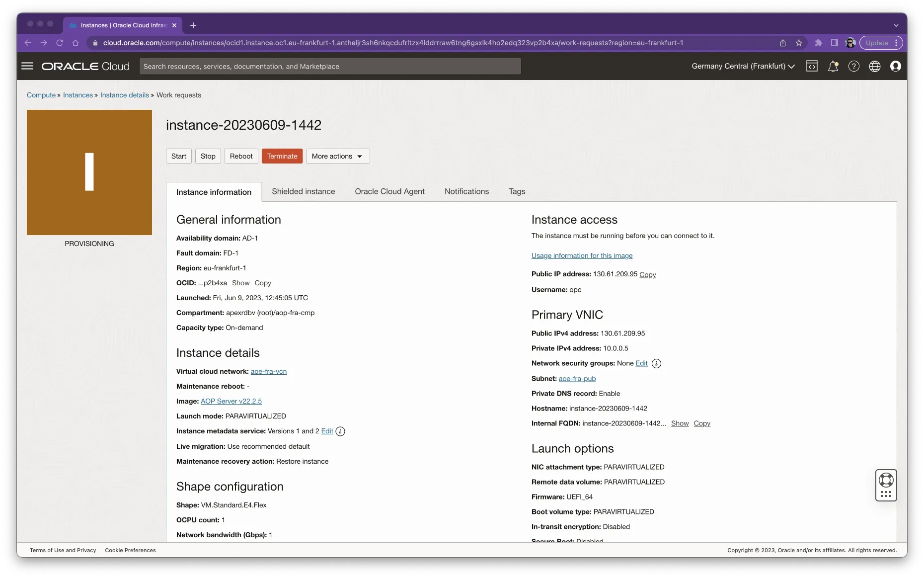Show info for Network security groups
This screenshot has width=924, height=578.
656,364
